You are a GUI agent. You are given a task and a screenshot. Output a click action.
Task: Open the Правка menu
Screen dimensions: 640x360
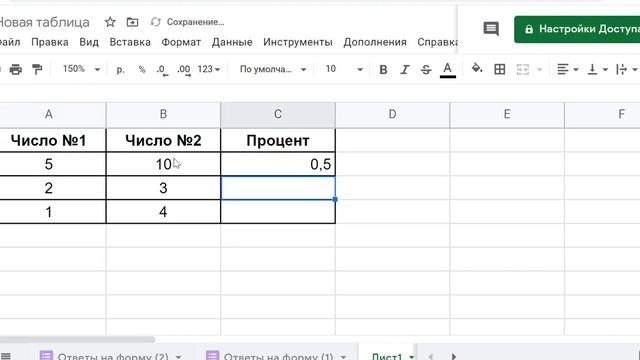pyautogui.click(x=50, y=42)
